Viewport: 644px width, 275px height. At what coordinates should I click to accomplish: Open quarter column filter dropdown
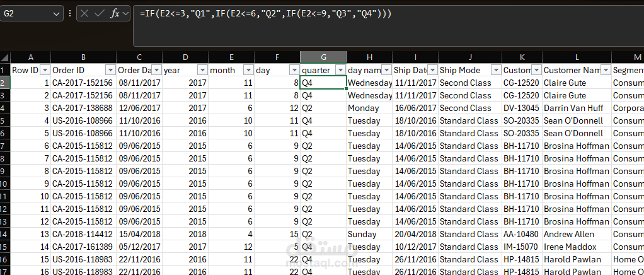(340, 70)
